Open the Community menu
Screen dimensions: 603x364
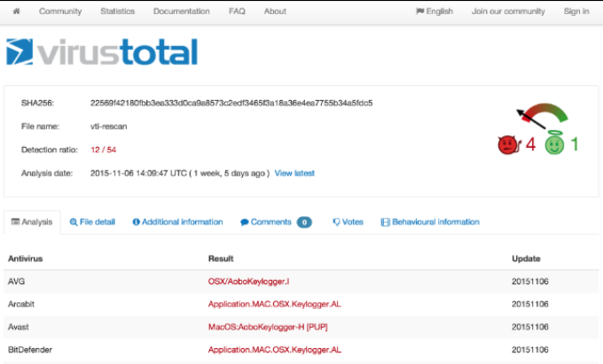60,12
